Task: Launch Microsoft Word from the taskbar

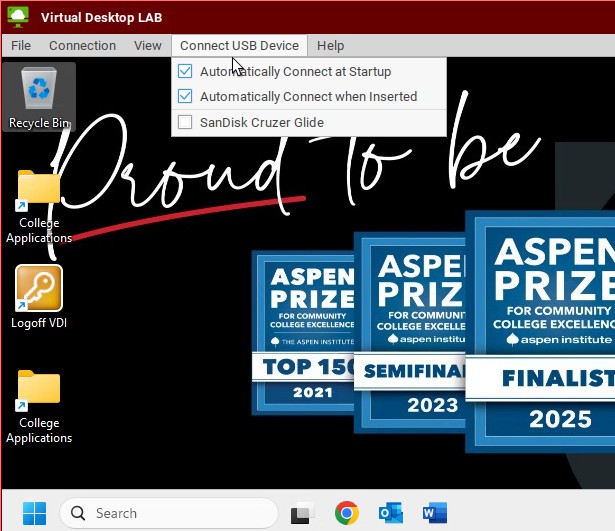Action: [x=435, y=513]
